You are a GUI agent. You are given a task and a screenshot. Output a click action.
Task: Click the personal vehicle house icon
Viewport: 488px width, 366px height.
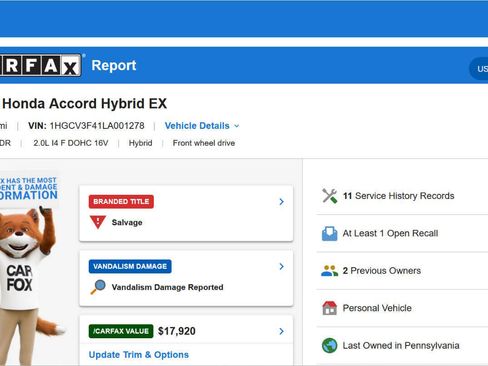pos(329,308)
